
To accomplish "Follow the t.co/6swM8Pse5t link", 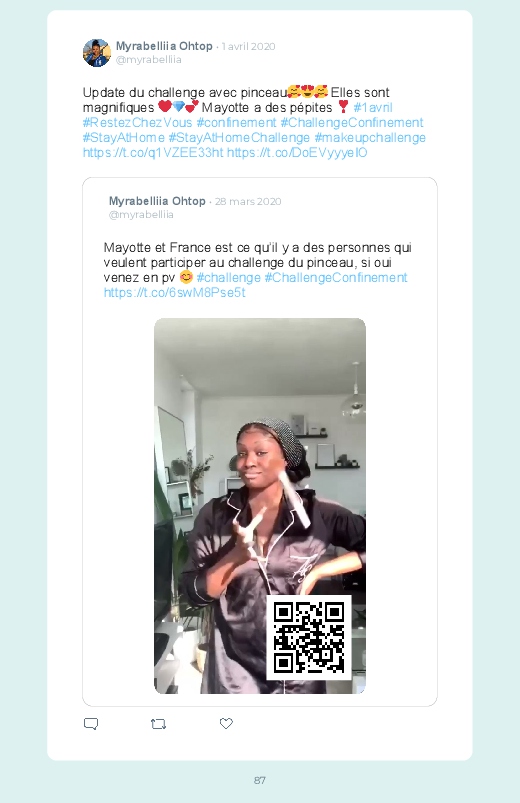I will (174, 292).
